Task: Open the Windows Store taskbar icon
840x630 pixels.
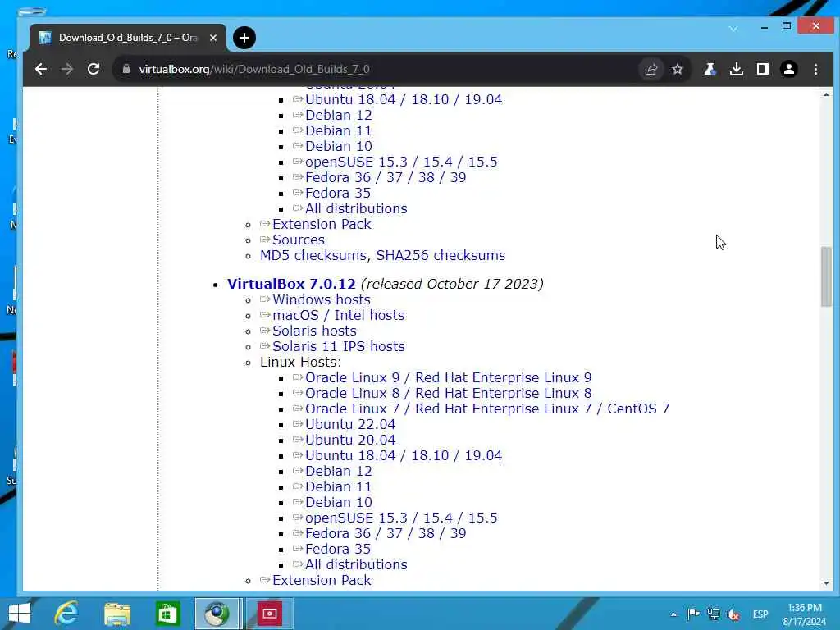Action: [167, 614]
